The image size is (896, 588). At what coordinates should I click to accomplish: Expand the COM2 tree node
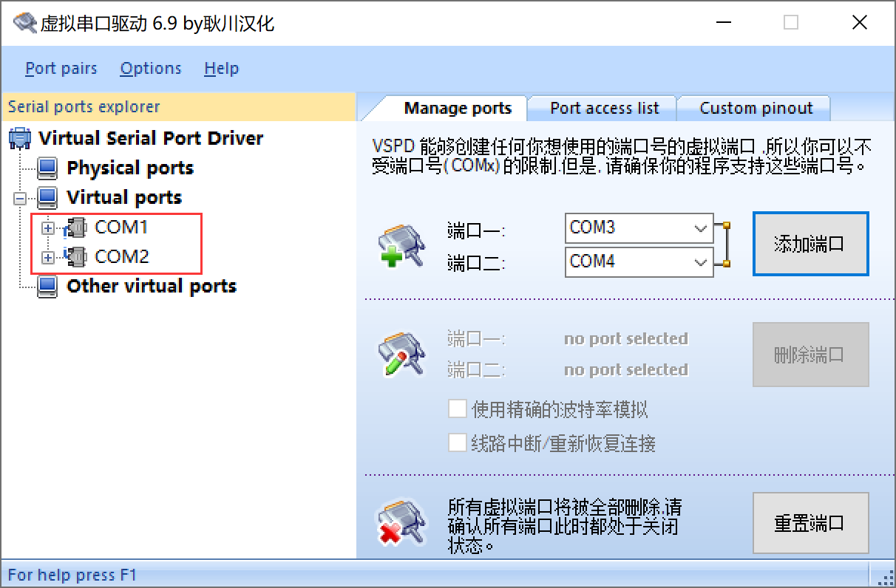click(48, 258)
